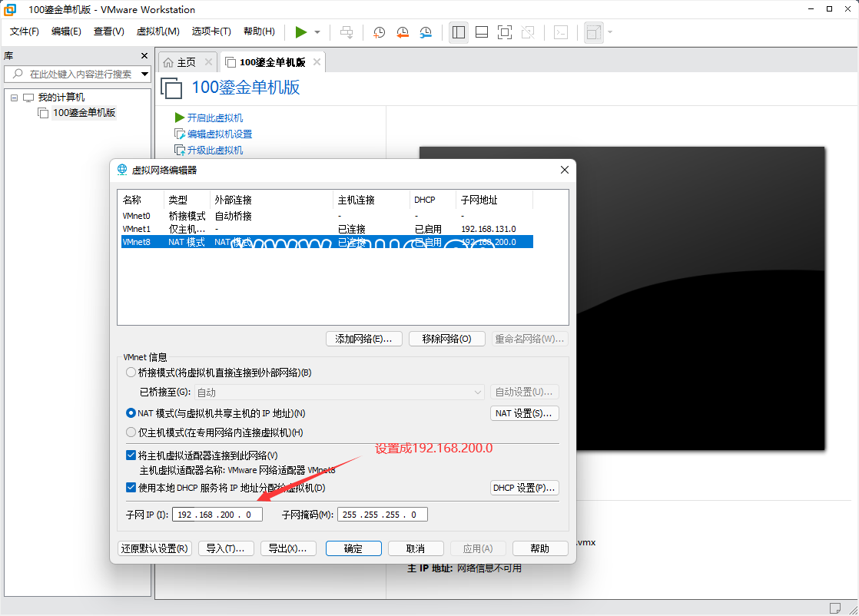Open the stretch display dropdown arrow
This screenshot has width=859, height=616.
(610, 32)
